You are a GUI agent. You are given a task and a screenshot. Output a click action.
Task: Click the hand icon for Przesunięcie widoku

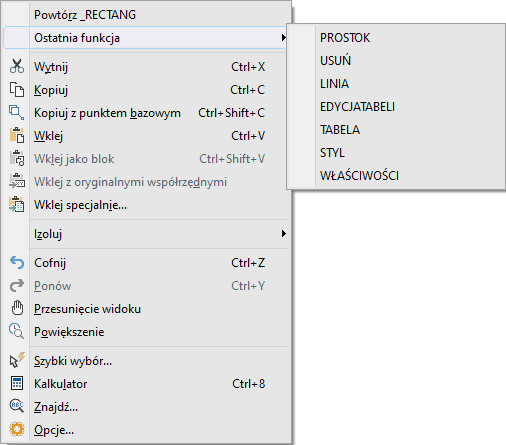(x=17, y=309)
